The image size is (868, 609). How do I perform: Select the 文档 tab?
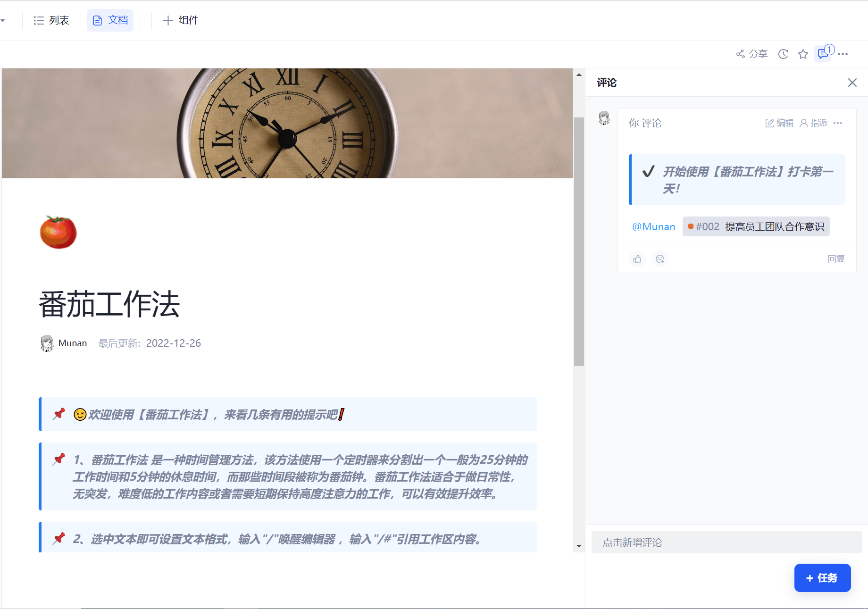[x=110, y=20]
